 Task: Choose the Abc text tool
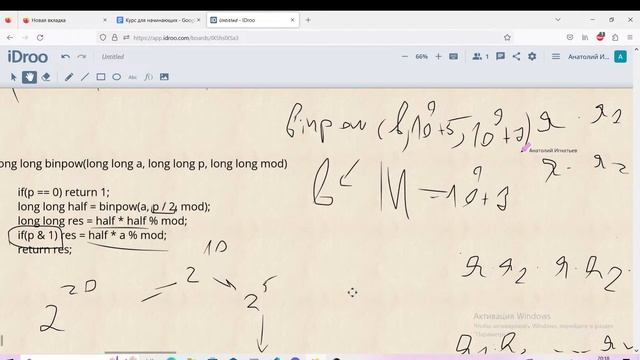(132, 77)
